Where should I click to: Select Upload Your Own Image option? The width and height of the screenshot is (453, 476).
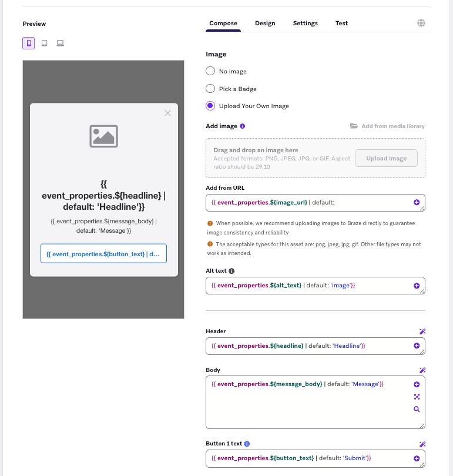tap(210, 106)
